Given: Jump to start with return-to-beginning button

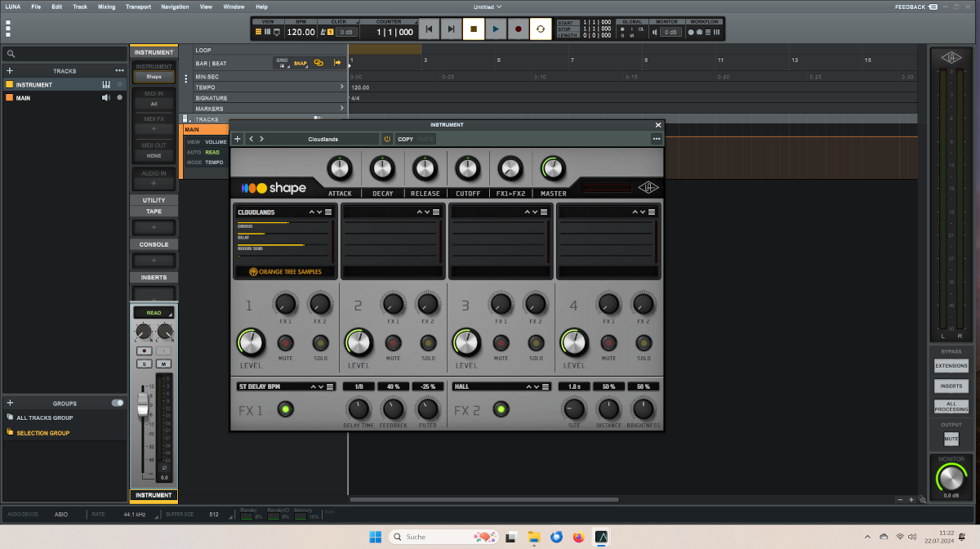Looking at the screenshot, I should [x=429, y=29].
